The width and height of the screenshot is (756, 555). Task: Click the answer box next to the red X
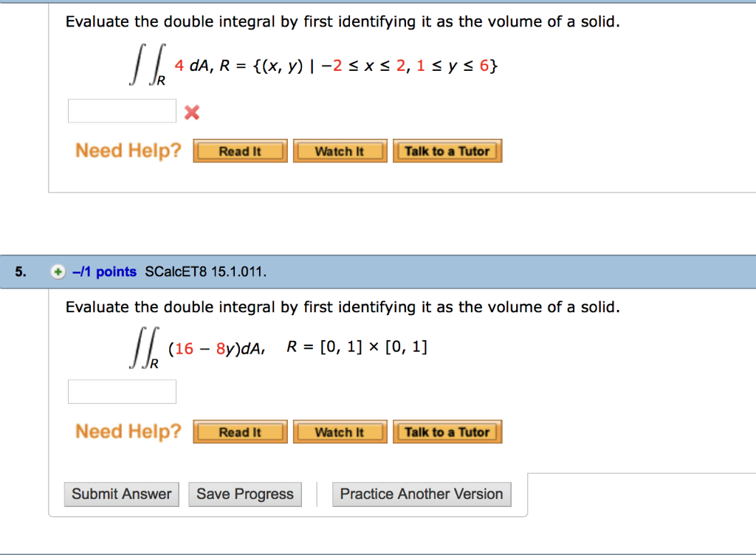[x=121, y=110]
